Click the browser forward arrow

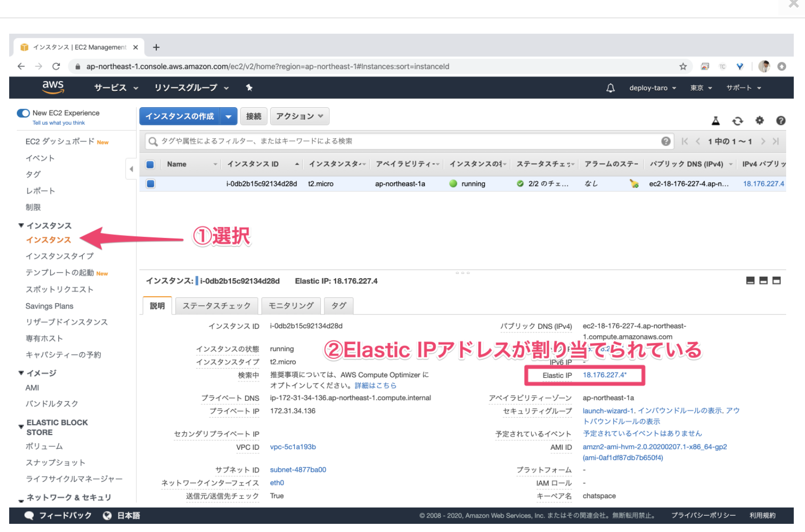tap(39, 66)
